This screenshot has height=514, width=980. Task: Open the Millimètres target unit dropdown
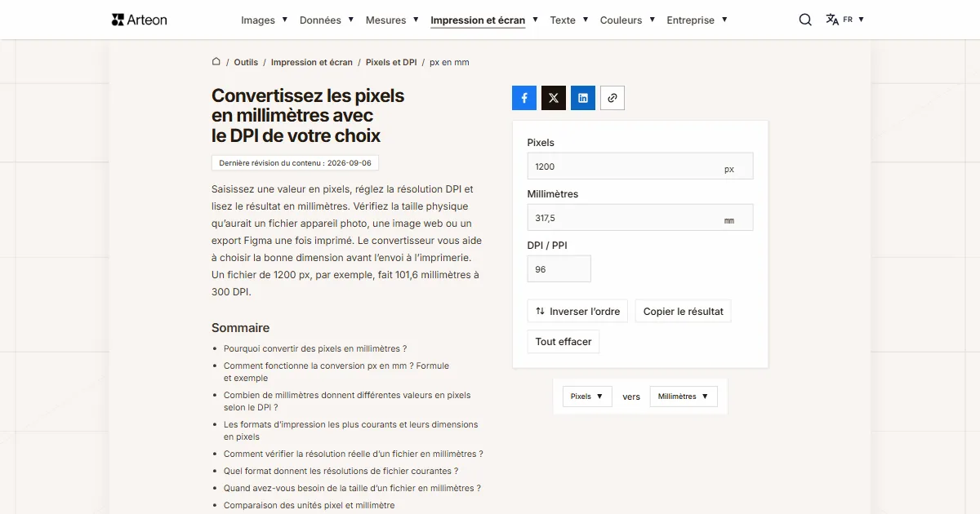click(x=684, y=397)
